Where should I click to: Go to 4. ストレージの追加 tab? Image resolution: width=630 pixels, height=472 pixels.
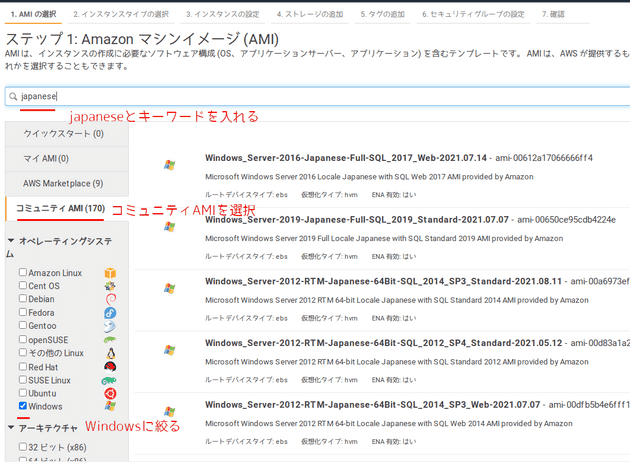tap(310, 14)
